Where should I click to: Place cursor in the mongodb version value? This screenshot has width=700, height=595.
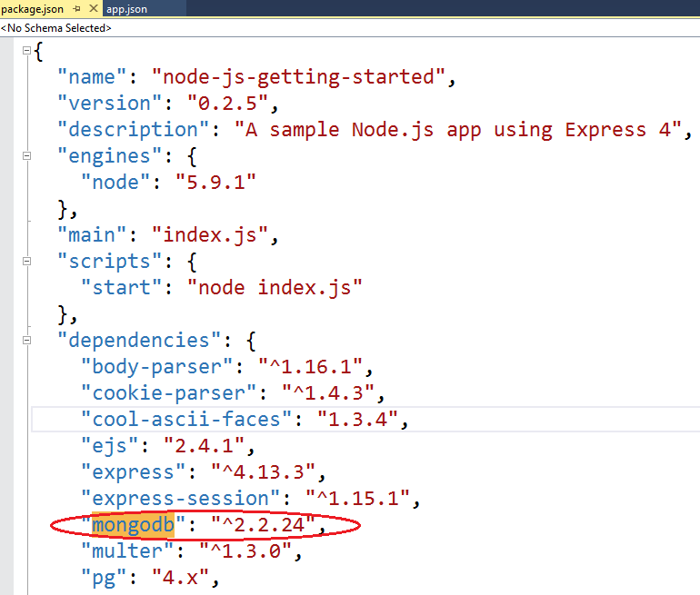(264, 524)
